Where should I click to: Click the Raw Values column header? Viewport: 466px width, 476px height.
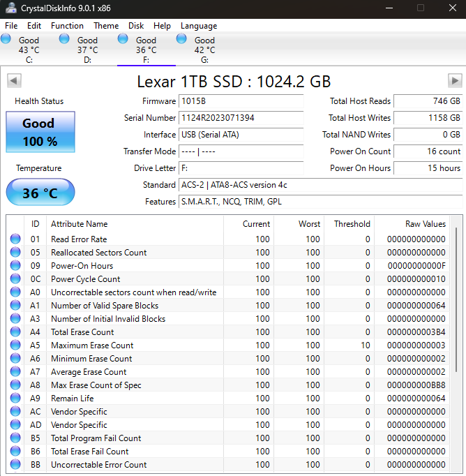(426, 224)
